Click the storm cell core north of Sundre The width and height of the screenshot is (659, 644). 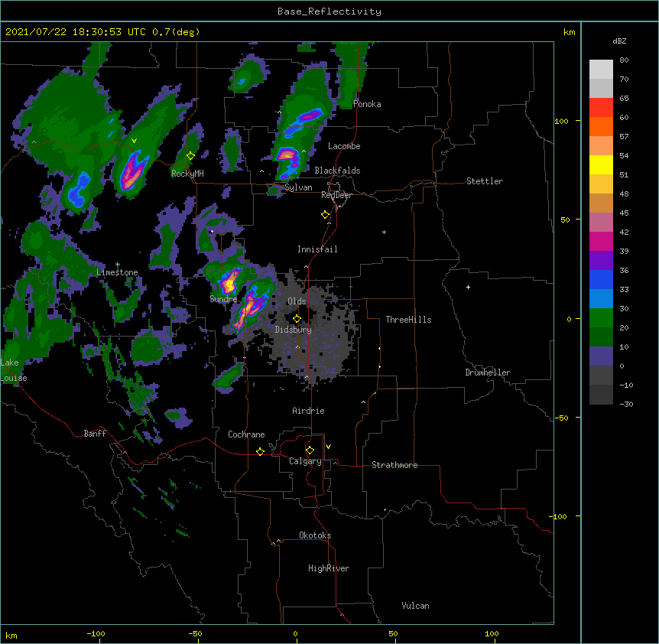pyautogui.click(x=230, y=282)
